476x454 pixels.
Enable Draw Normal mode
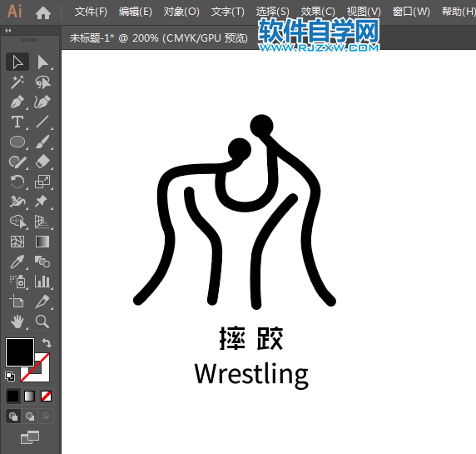(13, 416)
